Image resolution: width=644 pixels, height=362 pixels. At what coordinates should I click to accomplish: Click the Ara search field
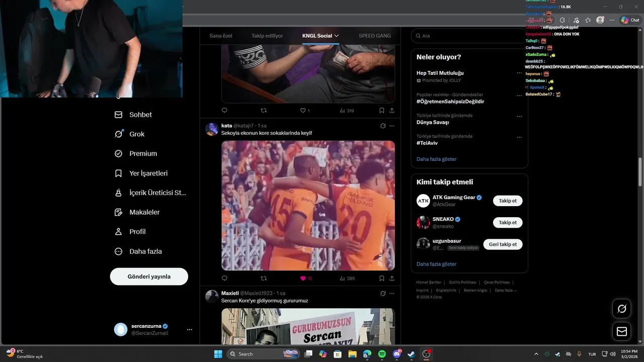tap(469, 36)
